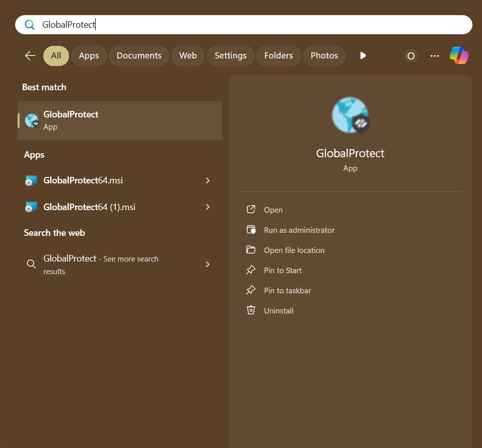Click the Open file location folder icon
482x448 pixels.
click(x=251, y=250)
